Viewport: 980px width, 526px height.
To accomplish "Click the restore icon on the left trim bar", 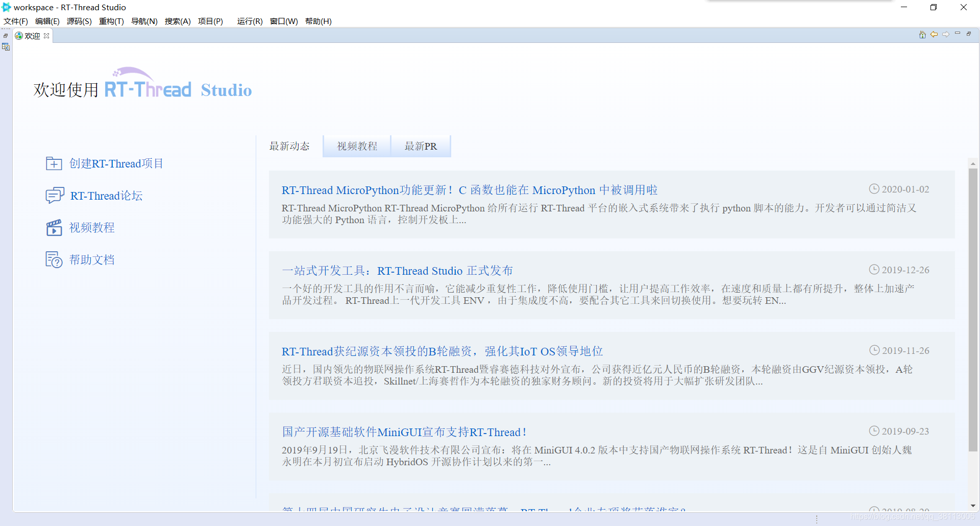I will point(6,36).
